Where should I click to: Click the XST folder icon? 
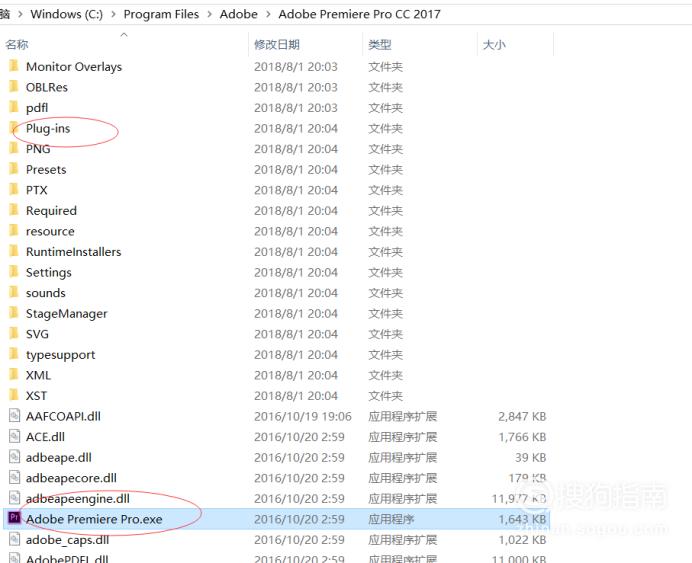coord(14,395)
